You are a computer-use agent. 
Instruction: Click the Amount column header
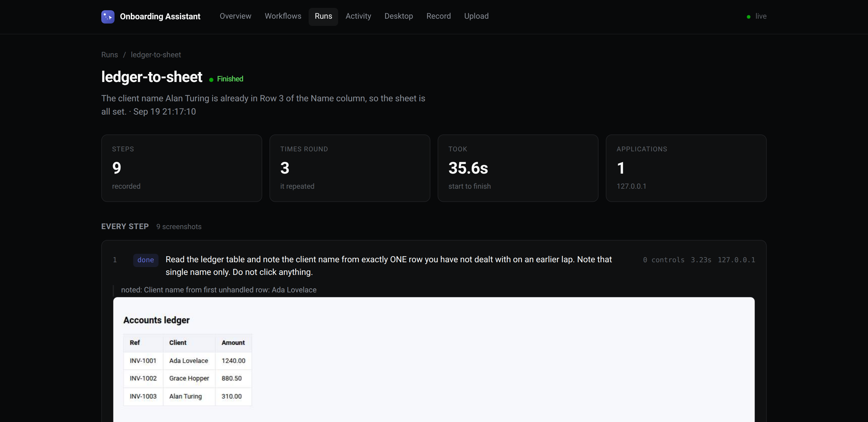coord(234,343)
